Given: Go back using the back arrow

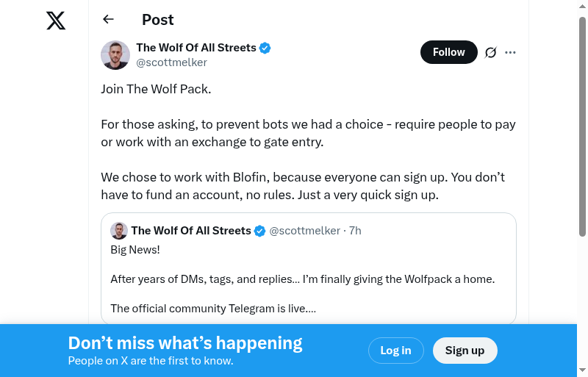Looking at the screenshot, I should click(109, 20).
